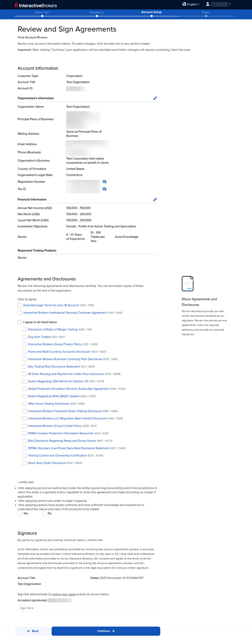The image size is (252, 644).
Task: Check Business Continuity Plan Disclosure box
Action: 24,359
